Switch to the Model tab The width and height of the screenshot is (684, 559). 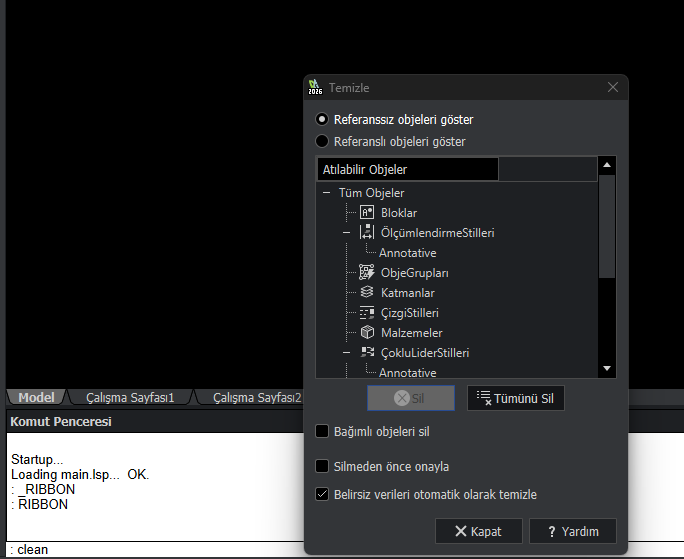pyautogui.click(x=36, y=397)
